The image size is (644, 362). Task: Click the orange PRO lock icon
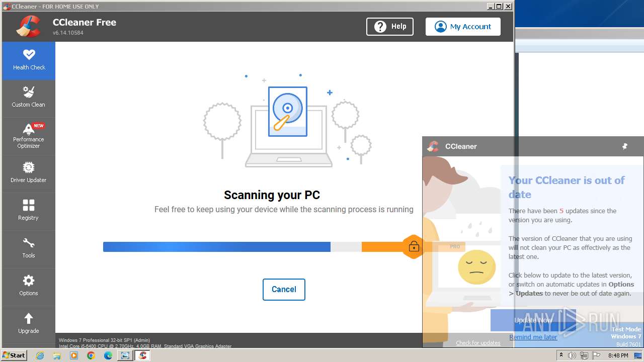[x=414, y=246]
